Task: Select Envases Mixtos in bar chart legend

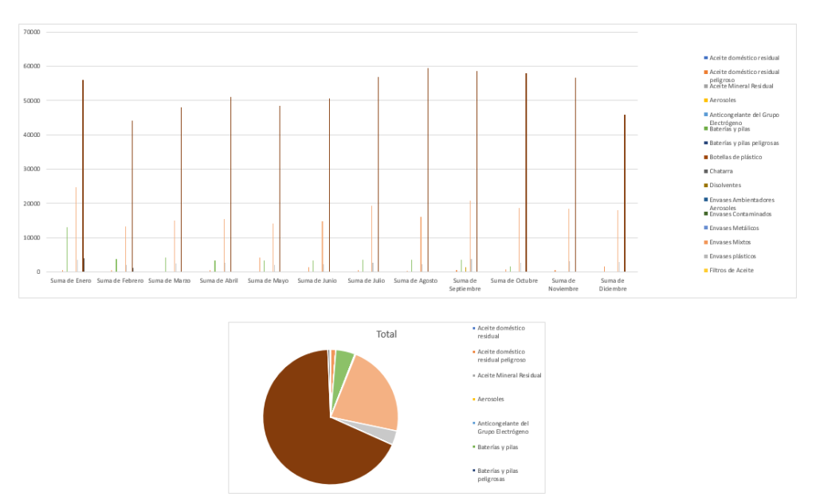Action: click(x=730, y=242)
